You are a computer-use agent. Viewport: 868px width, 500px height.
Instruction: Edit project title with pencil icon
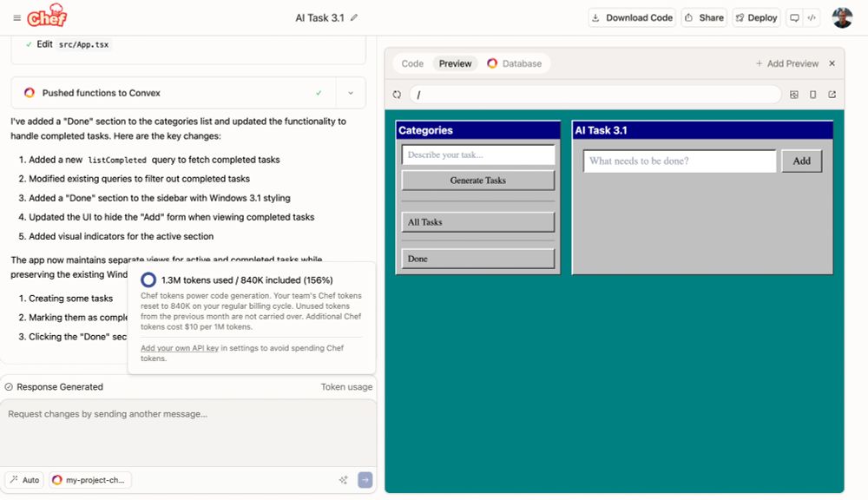[354, 17]
